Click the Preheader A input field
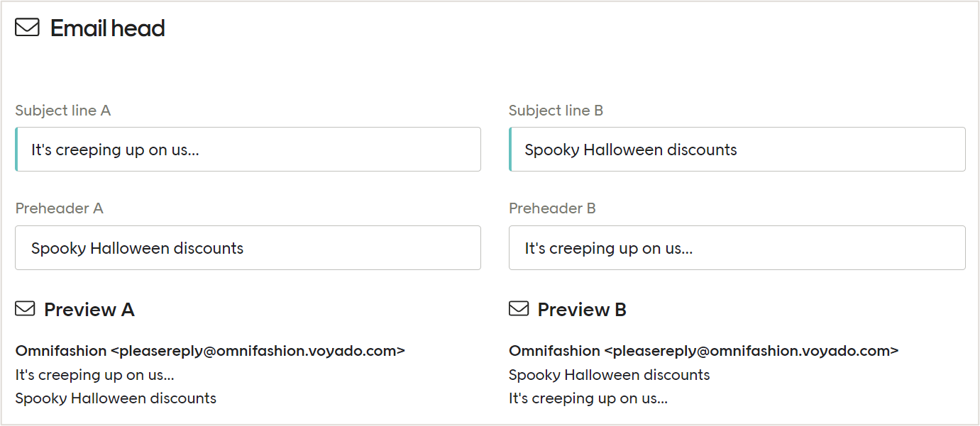This screenshot has width=980, height=426. point(248,247)
